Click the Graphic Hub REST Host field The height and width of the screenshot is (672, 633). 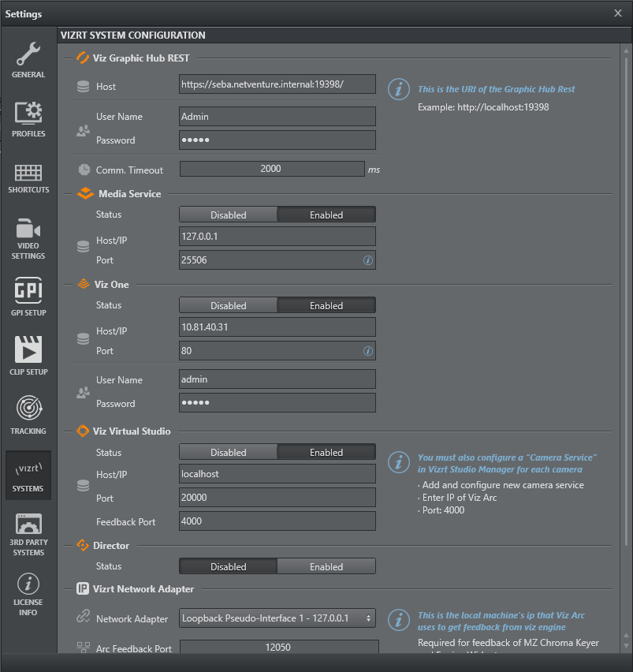point(277,84)
